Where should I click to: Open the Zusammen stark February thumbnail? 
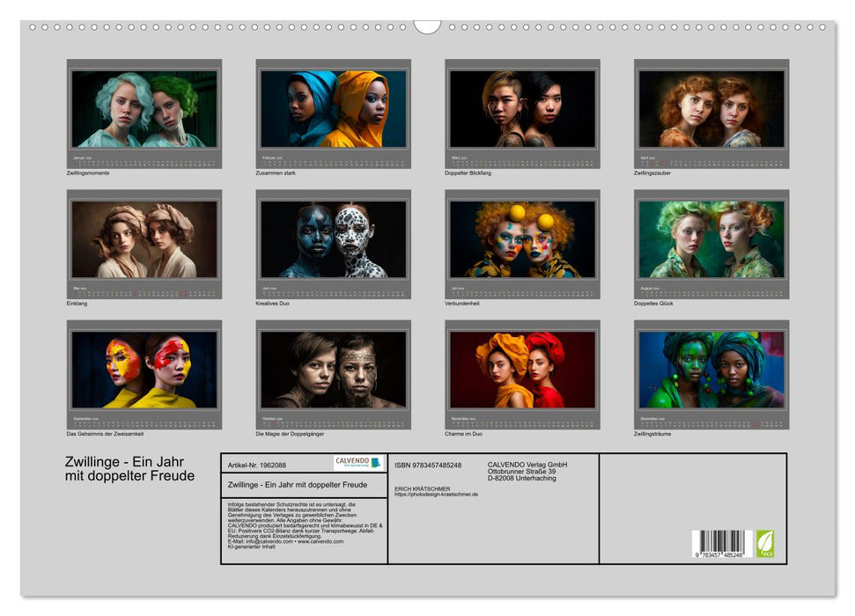(x=333, y=110)
